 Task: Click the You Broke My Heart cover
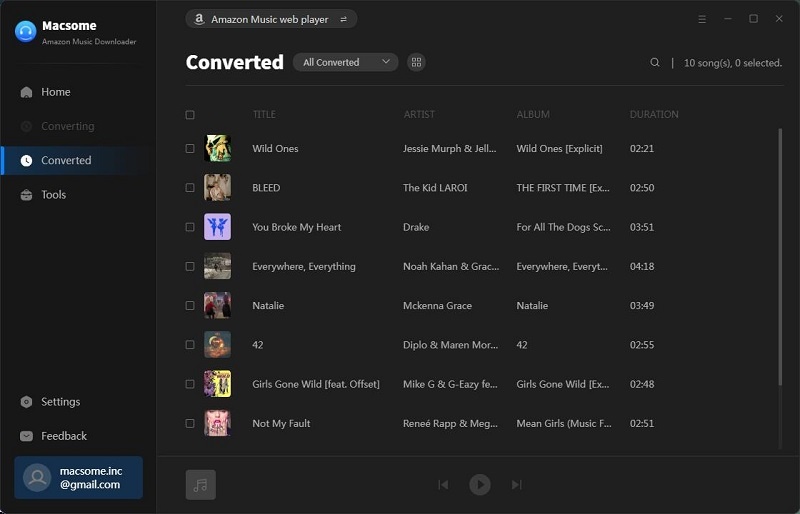(x=217, y=227)
